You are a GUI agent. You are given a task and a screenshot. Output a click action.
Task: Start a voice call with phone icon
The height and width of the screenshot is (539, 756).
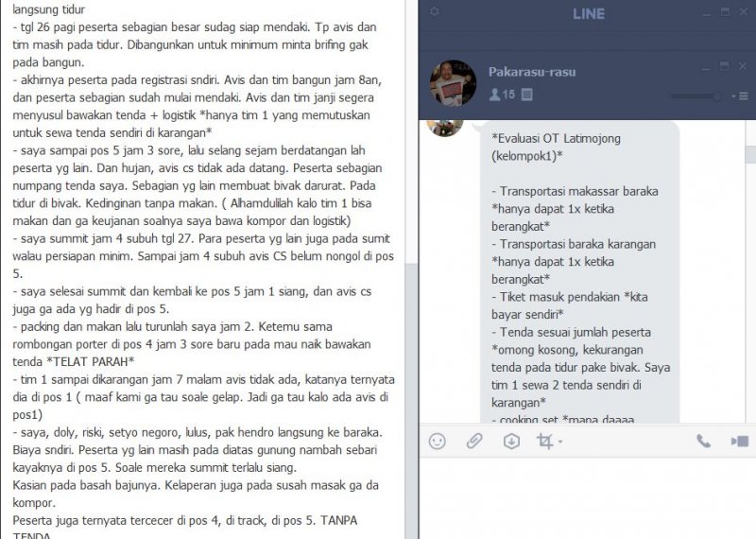703,441
